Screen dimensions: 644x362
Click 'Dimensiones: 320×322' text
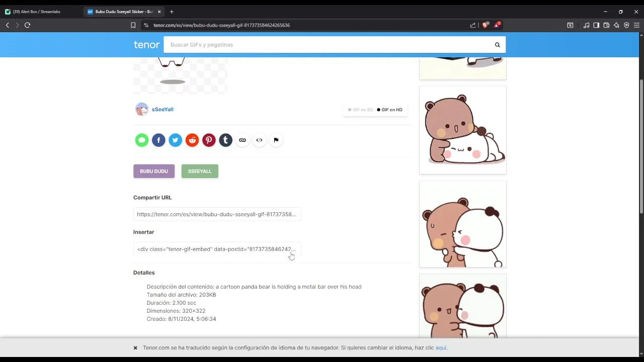point(176,311)
